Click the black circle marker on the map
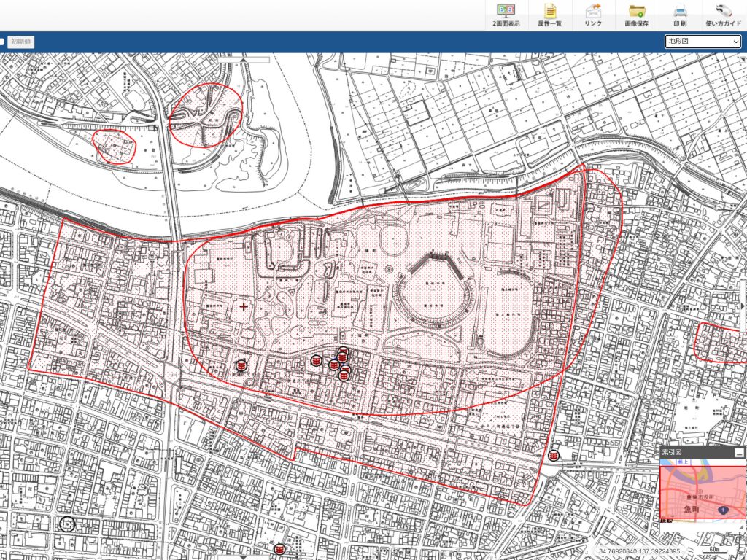Screen dimensions: 747x560 tap(68, 524)
